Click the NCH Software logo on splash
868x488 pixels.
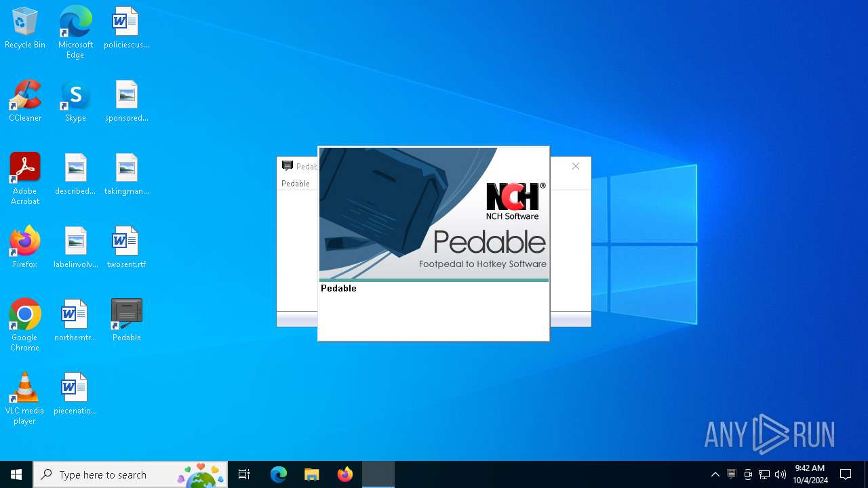pos(515,201)
